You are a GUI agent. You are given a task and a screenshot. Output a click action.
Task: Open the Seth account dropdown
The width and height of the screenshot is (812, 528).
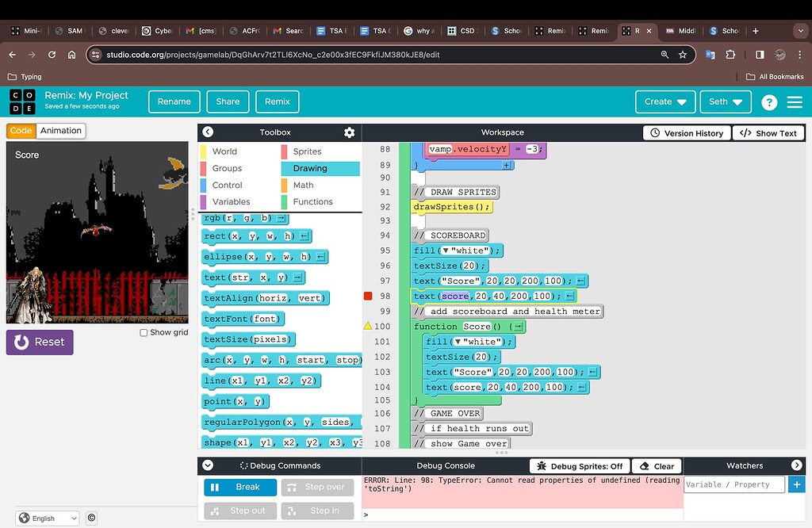725,101
